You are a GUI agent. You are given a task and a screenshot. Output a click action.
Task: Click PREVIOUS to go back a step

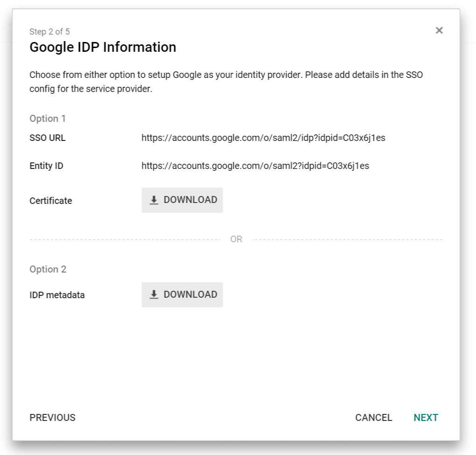click(52, 417)
